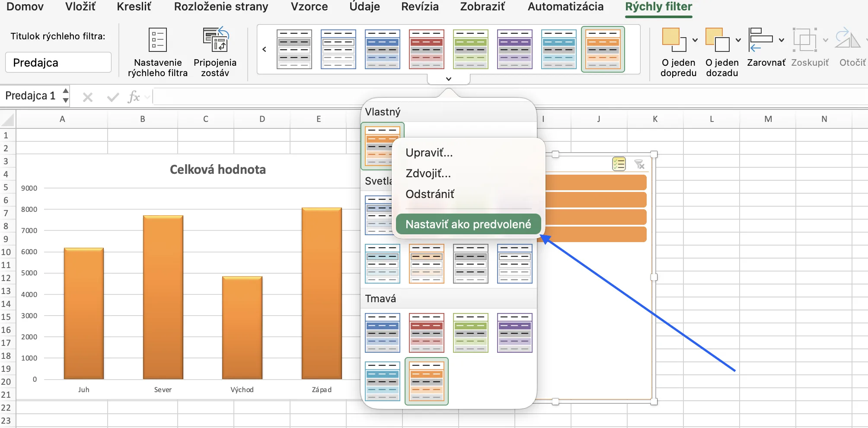
Task: Choose dark teal style under Tmavá section
Action: coord(383,381)
